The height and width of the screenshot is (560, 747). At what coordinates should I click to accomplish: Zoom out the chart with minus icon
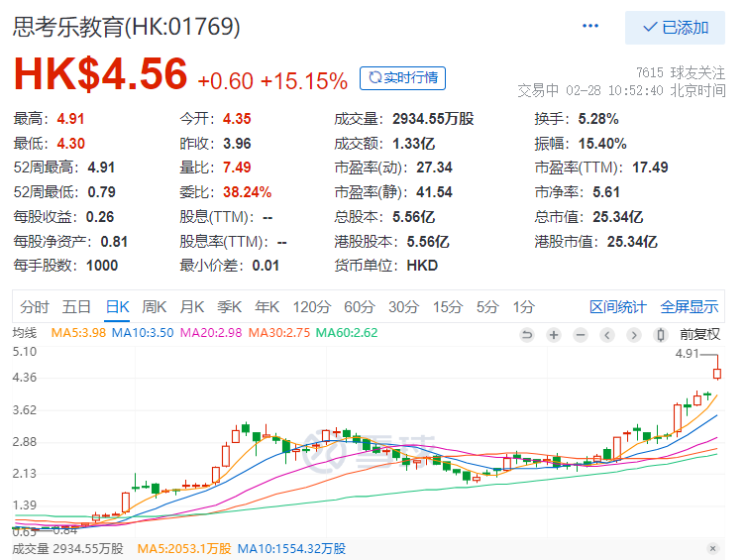click(581, 335)
